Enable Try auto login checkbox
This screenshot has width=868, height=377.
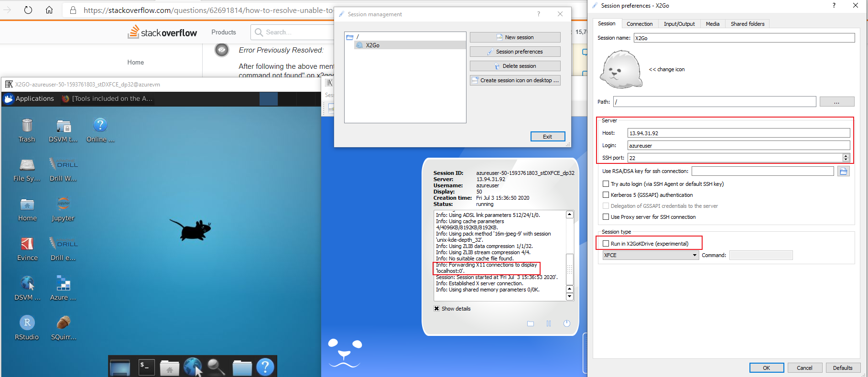606,184
